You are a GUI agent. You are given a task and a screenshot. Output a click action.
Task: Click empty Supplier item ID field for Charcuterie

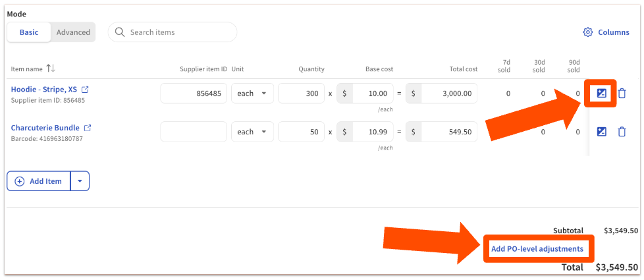[194, 132]
